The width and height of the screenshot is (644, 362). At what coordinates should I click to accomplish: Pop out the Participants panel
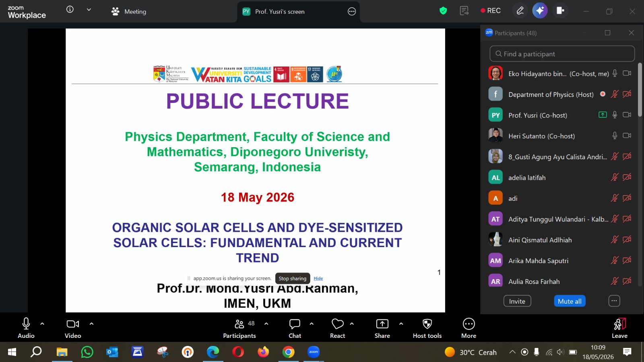[607, 33]
